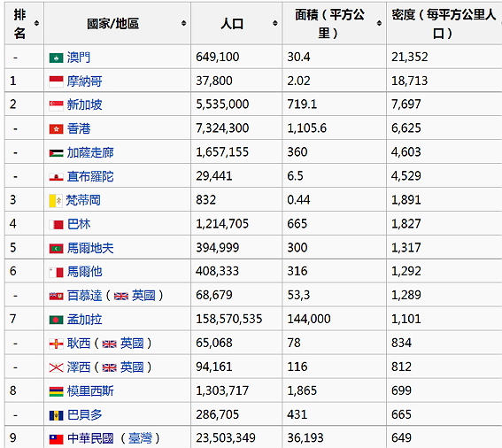Sort table by 面積 column arrows
502x448 pixels.
379,23
